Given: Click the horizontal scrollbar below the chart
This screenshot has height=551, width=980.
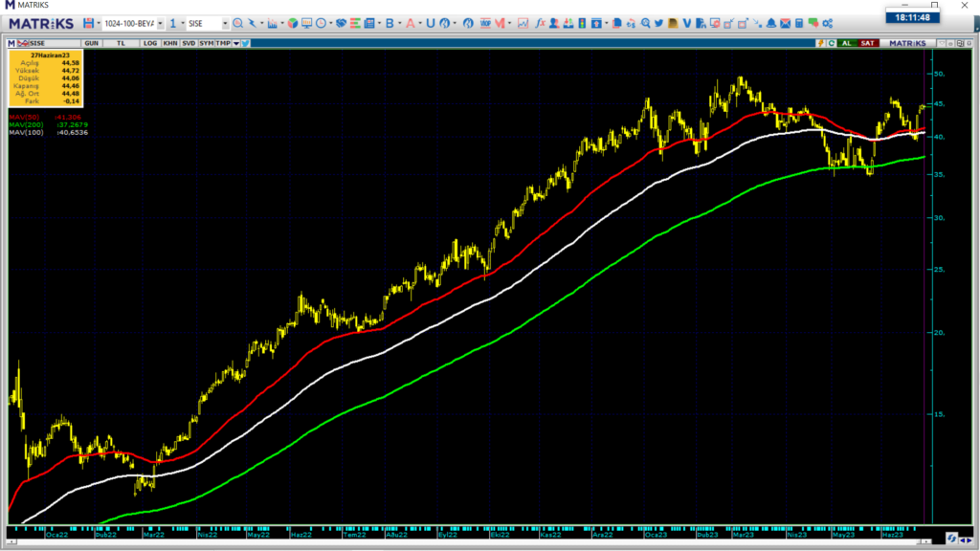Looking at the screenshot, I should (479, 544).
